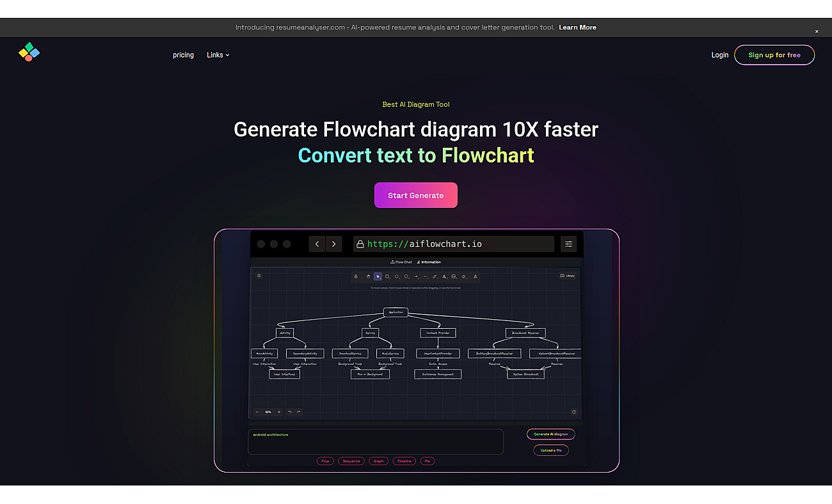Switch to the Flow Chat tab
Image resolution: width=832 pixels, height=504 pixels.
[x=401, y=262]
